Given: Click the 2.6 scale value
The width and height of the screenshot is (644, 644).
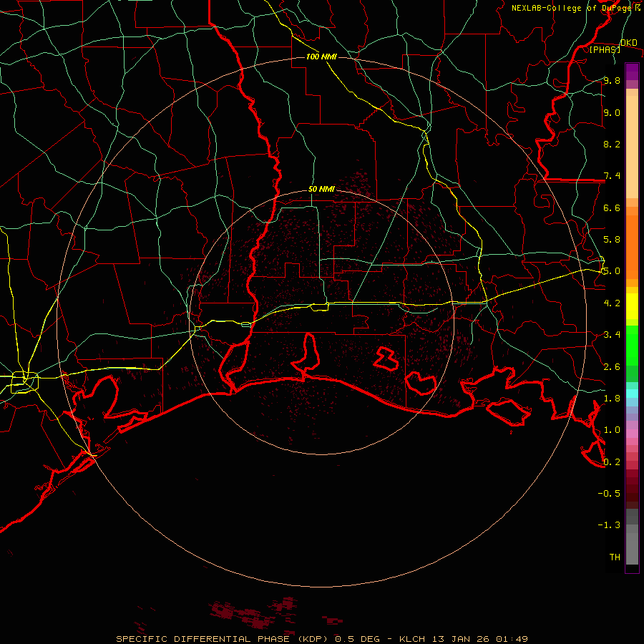Looking at the screenshot, I should point(612,367).
